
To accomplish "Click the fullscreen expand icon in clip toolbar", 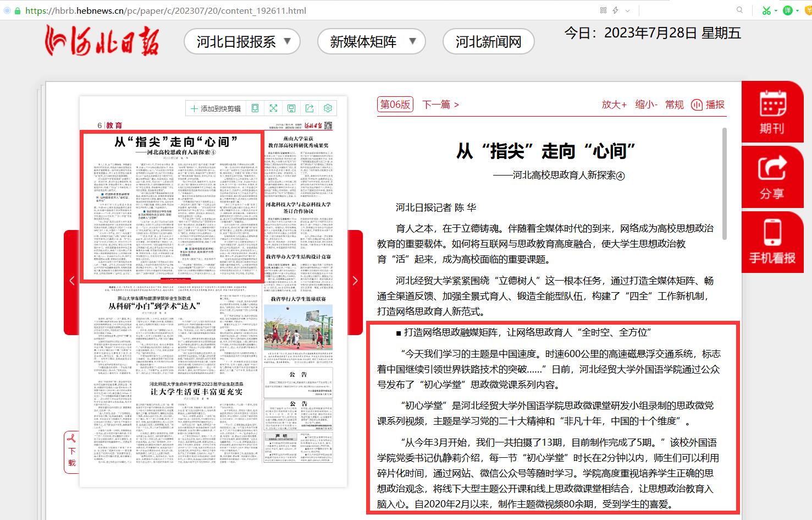I will [273, 108].
